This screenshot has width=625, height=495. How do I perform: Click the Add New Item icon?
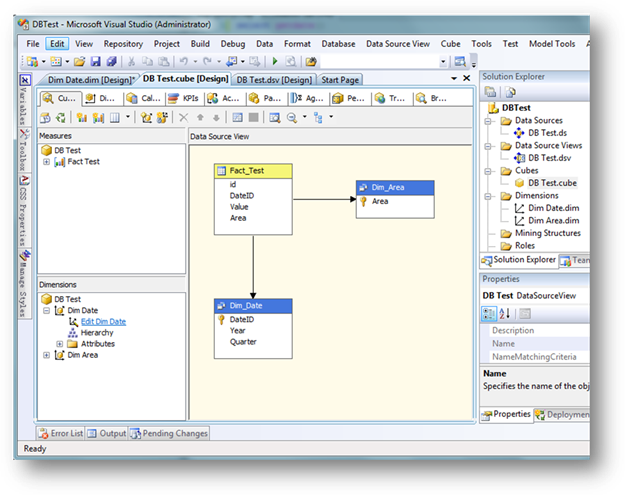coord(56,61)
